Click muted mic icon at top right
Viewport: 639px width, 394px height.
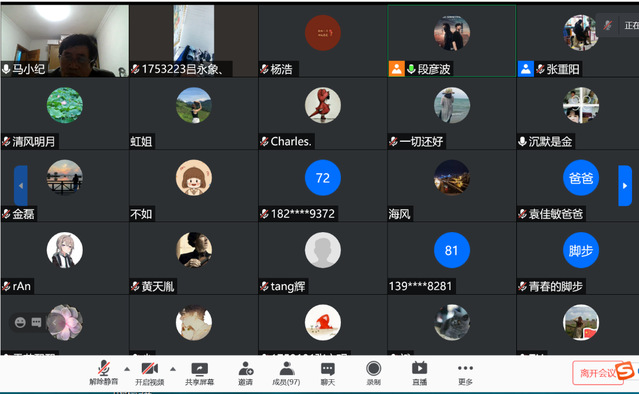(x=608, y=25)
